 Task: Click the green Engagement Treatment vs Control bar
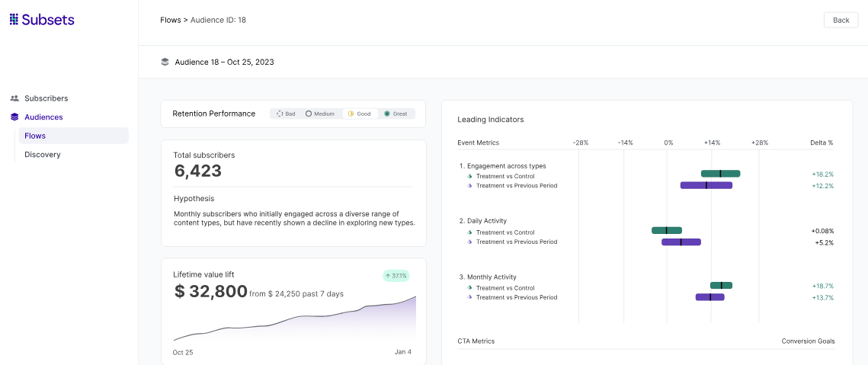coord(720,174)
